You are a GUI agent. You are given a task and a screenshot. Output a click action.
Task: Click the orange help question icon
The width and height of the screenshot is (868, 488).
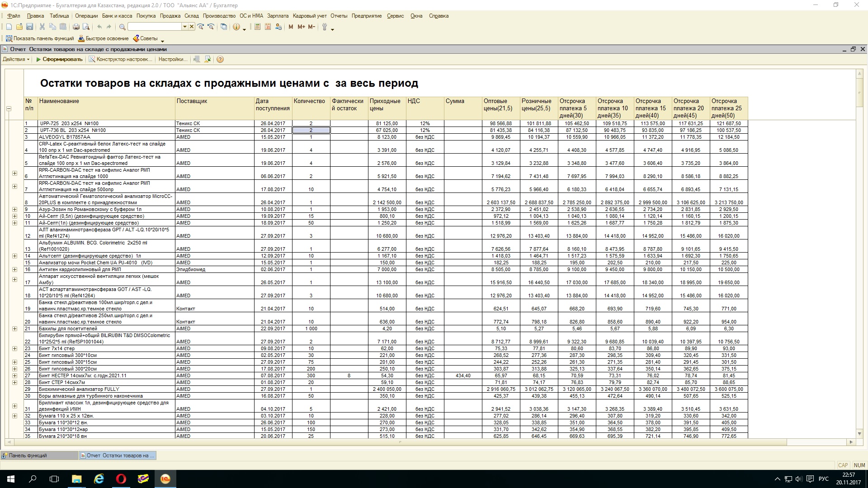220,59
